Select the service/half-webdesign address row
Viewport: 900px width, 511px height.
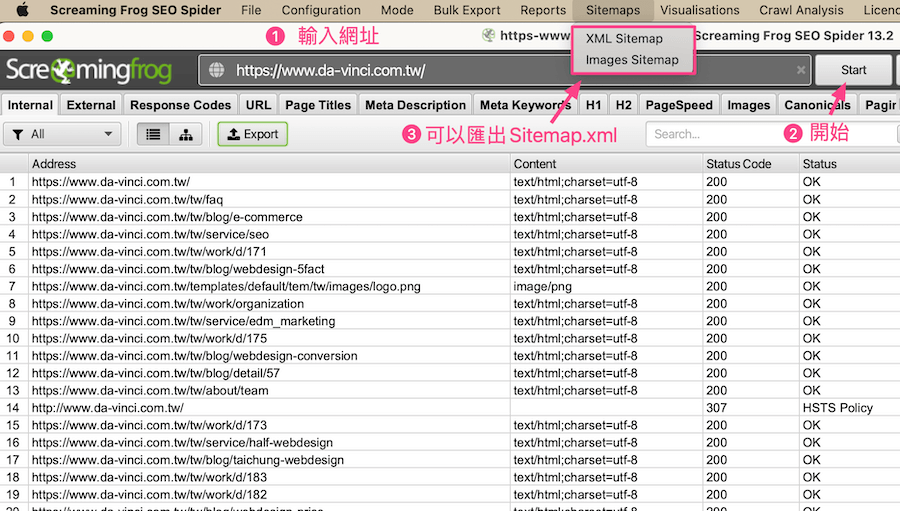tap(450, 442)
